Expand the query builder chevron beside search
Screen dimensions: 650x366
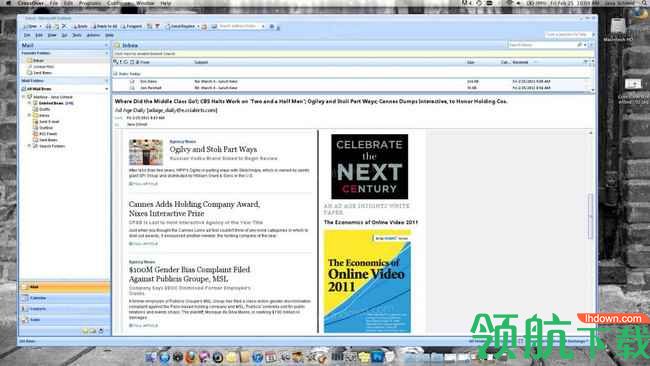pyautogui.click(x=591, y=45)
